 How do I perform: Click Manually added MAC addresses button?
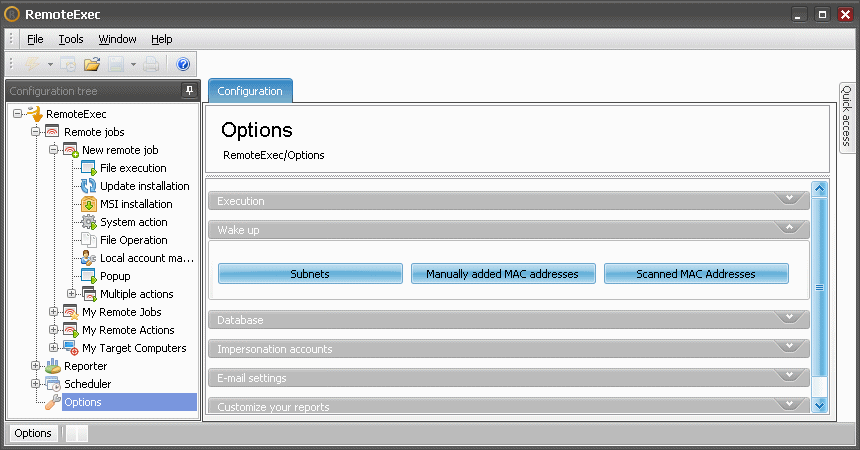point(503,274)
